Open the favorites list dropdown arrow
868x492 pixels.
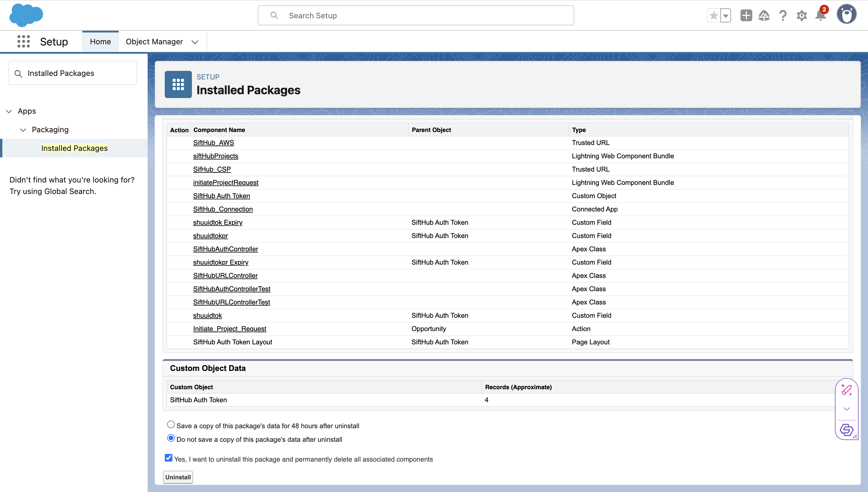(x=725, y=16)
